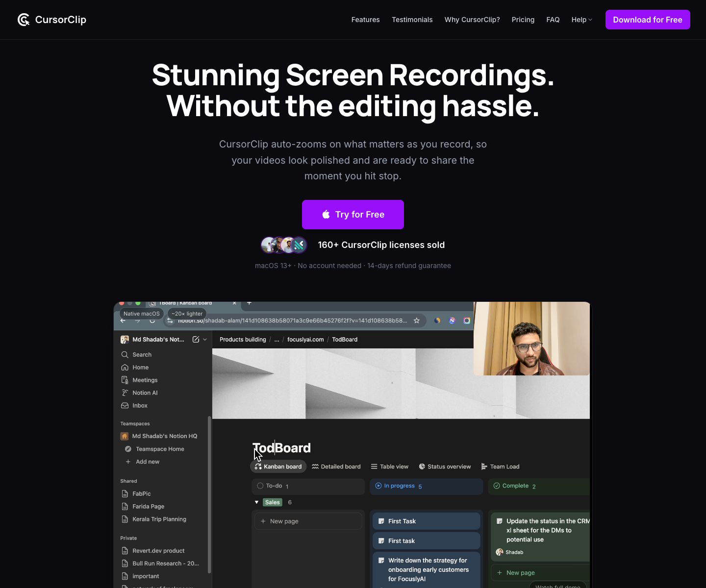Switch to Table view tab

[390, 466]
